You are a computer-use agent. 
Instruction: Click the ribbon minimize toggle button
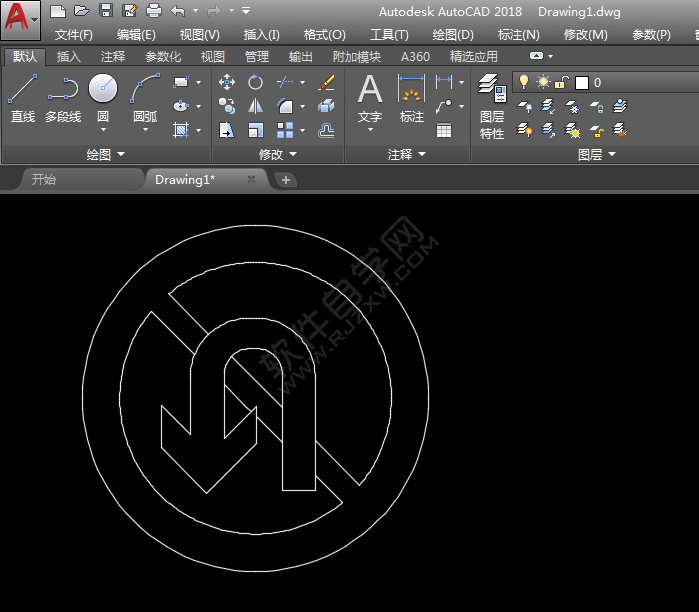[536, 56]
